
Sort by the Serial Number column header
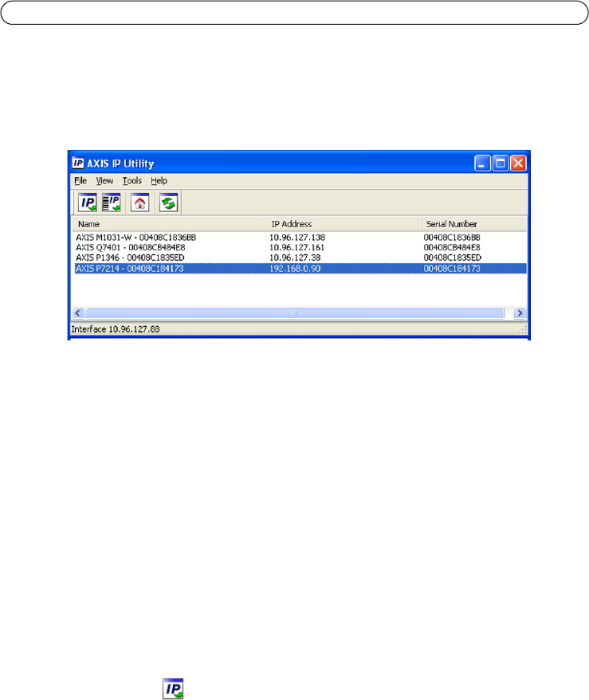coord(473,224)
